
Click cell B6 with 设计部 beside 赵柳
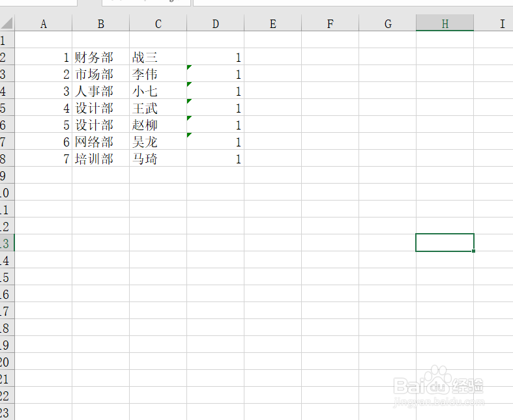coord(101,124)
